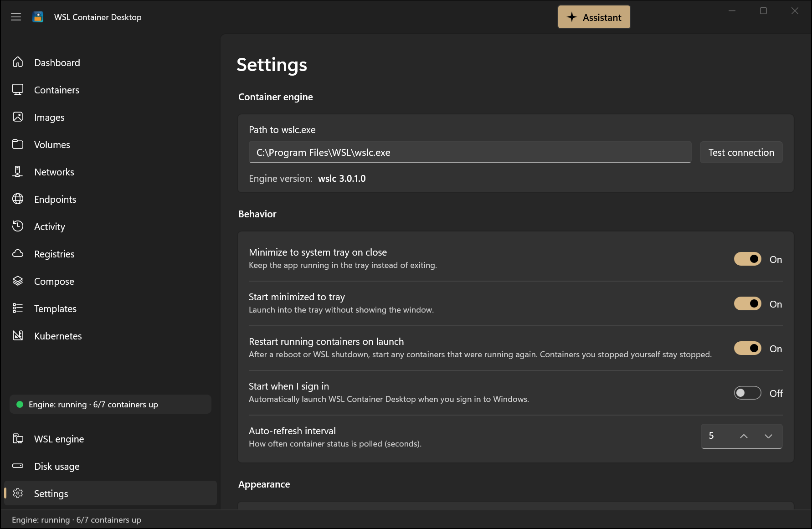Click the WSL engine icon

[x=18, y=438]
